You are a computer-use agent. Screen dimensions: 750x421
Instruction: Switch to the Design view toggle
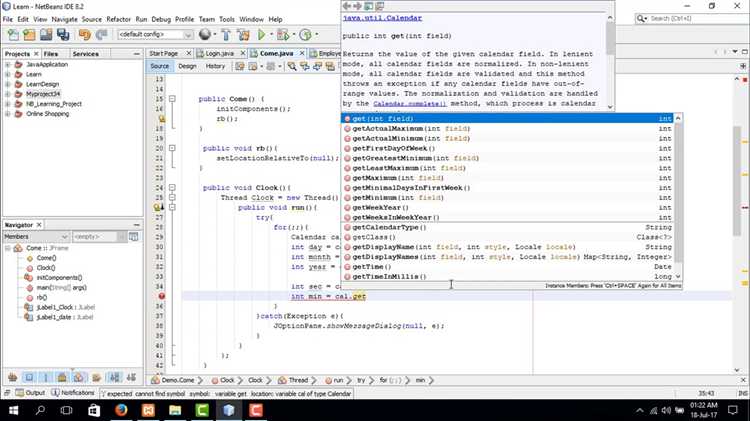click(187, 66)
